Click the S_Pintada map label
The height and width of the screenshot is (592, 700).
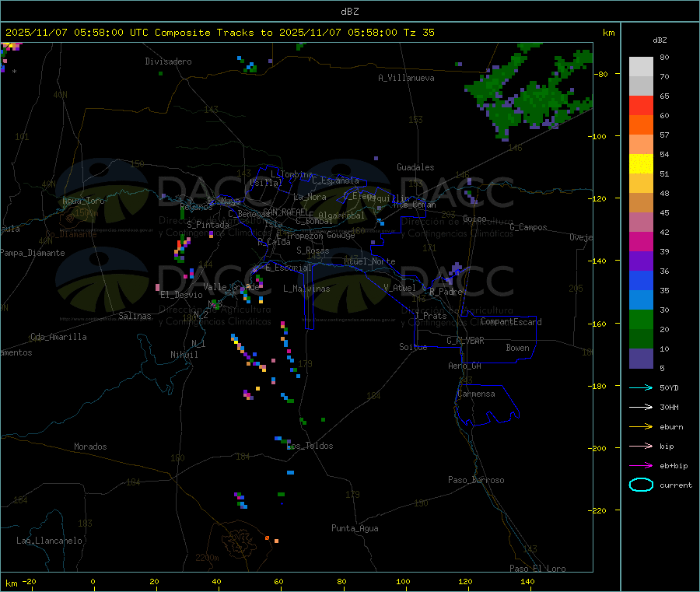tap(208, 225)
